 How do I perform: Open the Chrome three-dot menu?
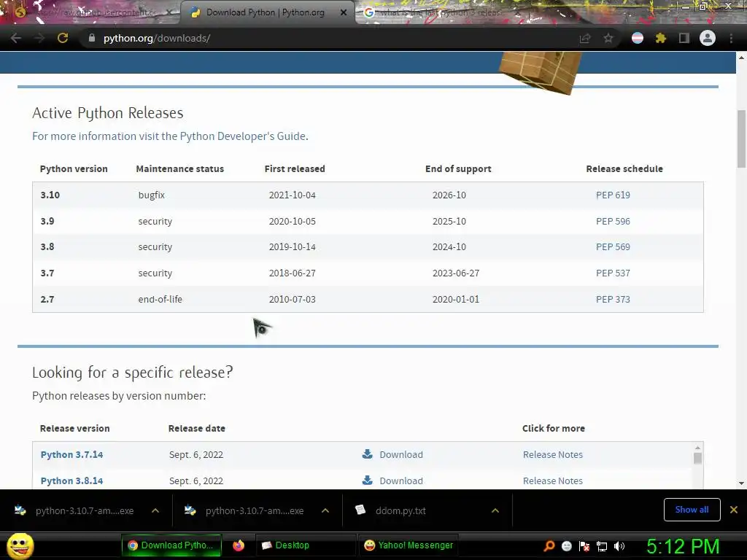coord(731,38)
